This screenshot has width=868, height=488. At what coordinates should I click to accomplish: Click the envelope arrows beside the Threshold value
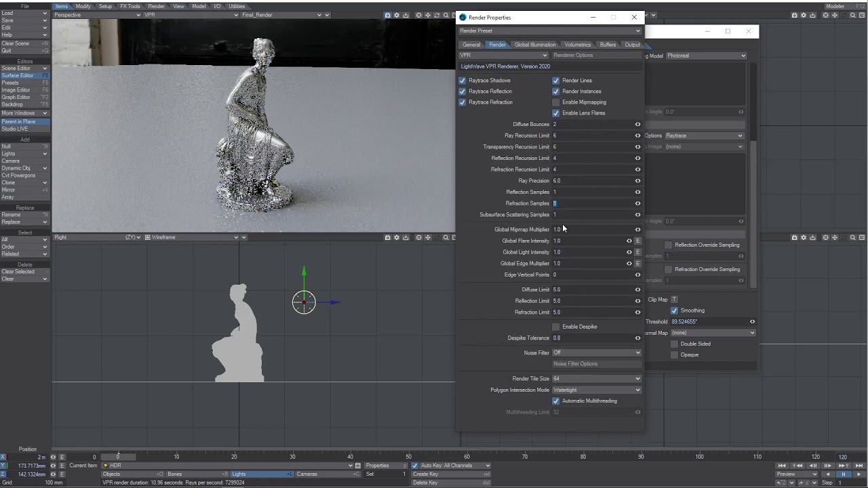tap(752, 322)
